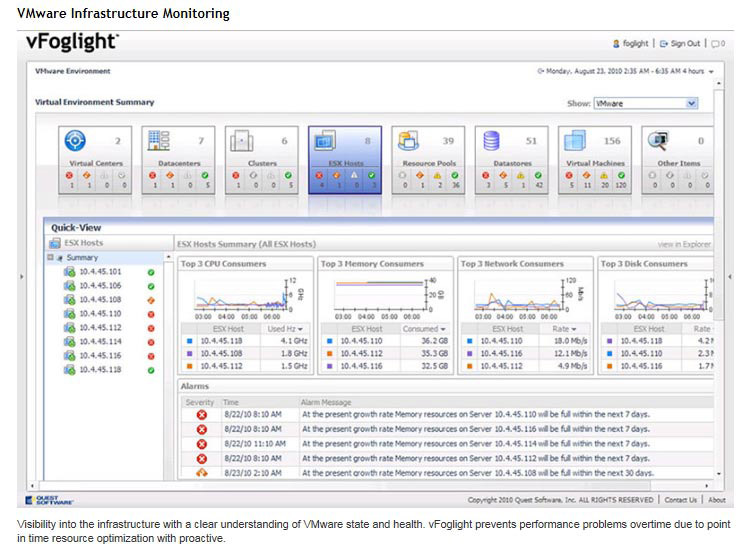Sort network table by Rate arrow
754x556 pixels.
(573, 329)
